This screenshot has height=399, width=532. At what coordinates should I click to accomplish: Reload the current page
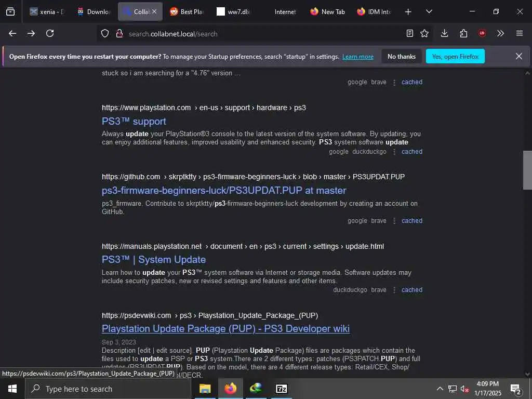50,33
